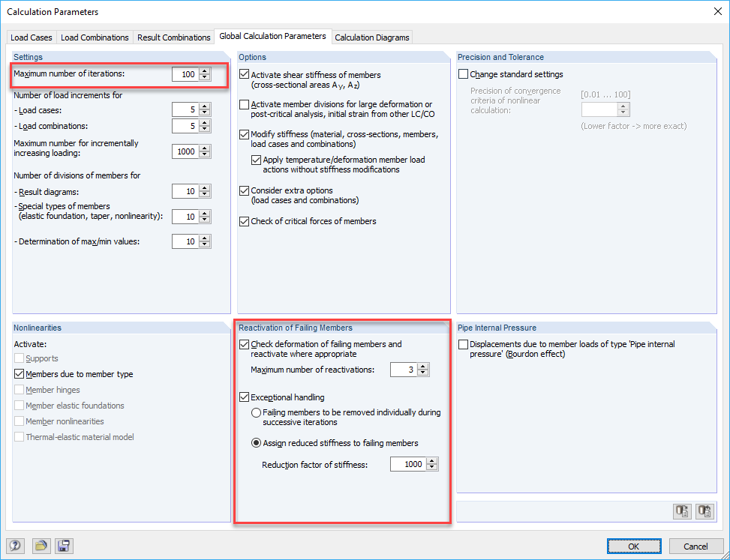Set values as default via left database icon
Screen dimensions: 730x560
(682, 511)
